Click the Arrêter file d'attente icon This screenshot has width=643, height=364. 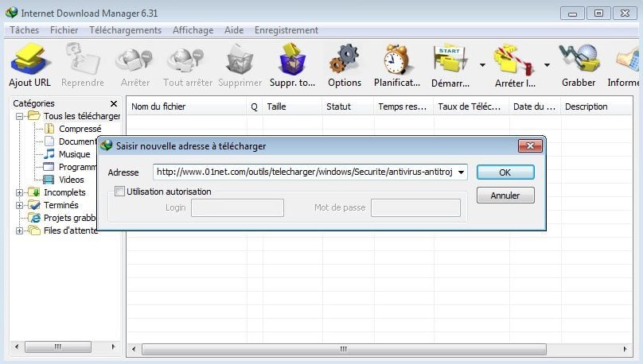(x=514, y=60)
